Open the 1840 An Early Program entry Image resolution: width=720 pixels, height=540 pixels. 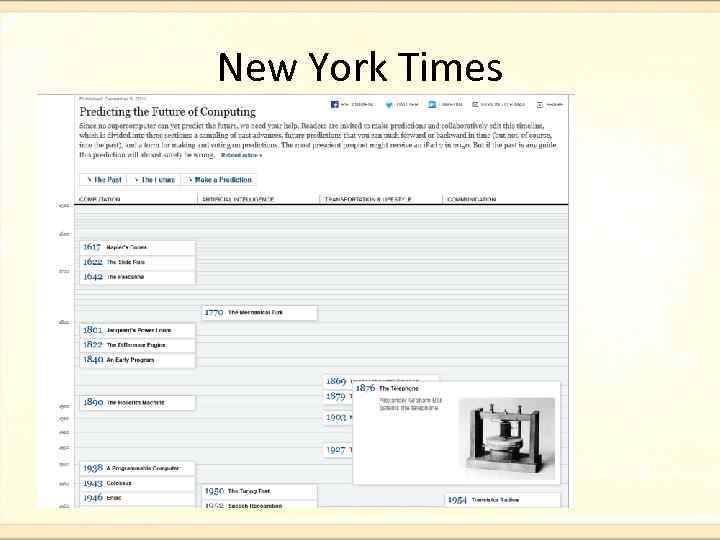coord(137,360)
